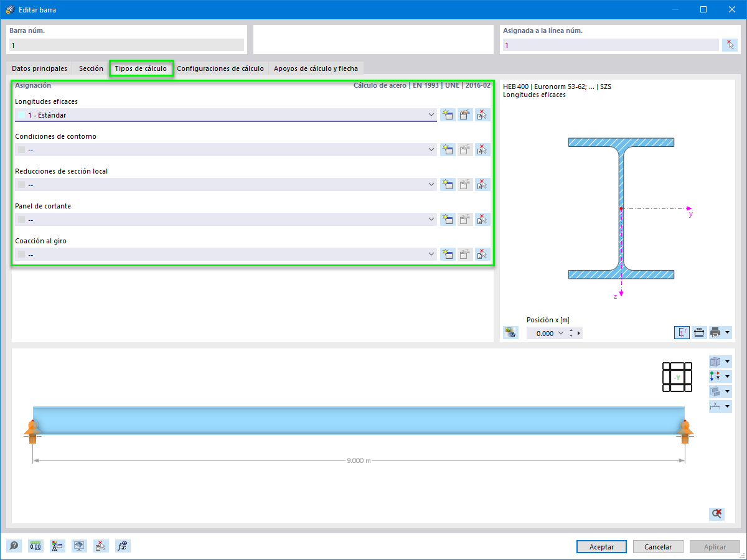
Task: Open section info icon beside Posición x
Action: click(510, 332)
